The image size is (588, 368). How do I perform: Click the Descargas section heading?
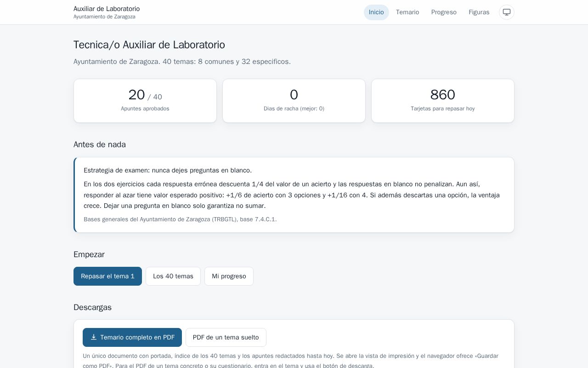92,307
